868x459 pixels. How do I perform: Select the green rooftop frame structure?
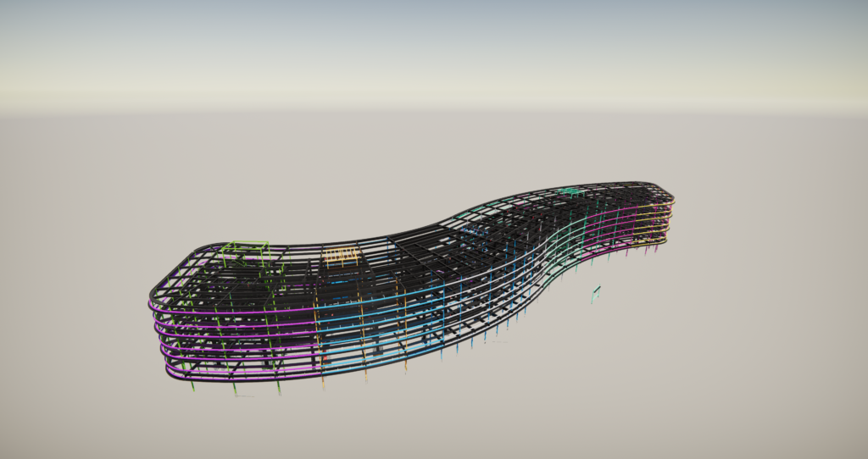246,253
